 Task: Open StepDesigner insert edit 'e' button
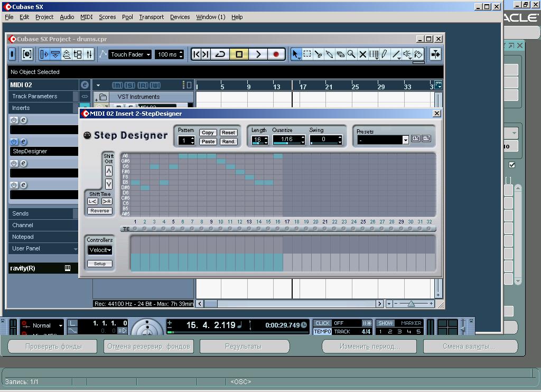23,142
